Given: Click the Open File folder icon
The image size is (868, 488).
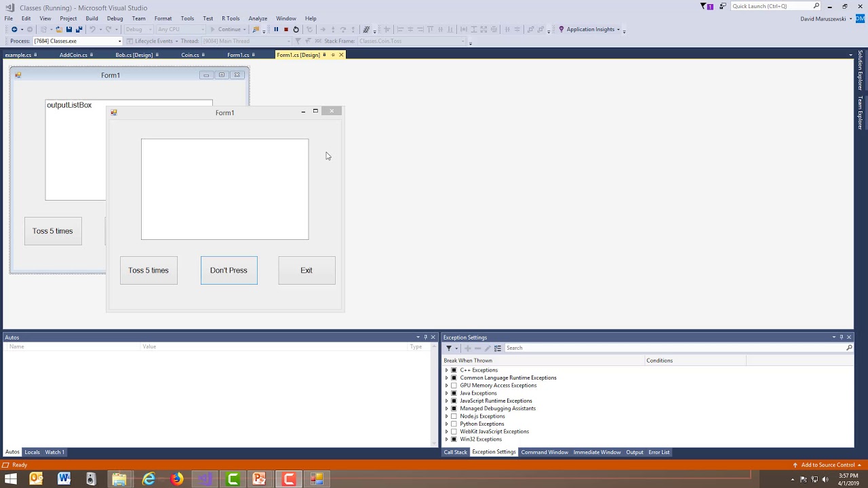Looking at the screenshot, I should click(59, 29).
